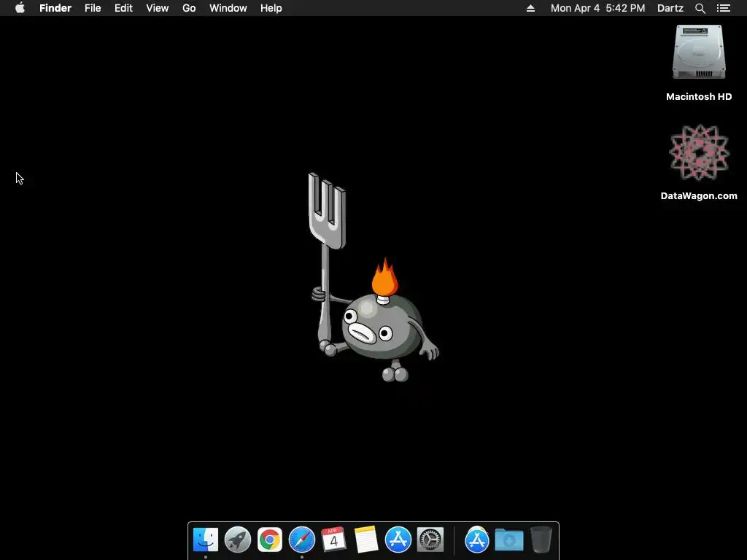Open System Preferences gear icon
Image resolution: width=747 pixels, height=560 pixels.
430,540
